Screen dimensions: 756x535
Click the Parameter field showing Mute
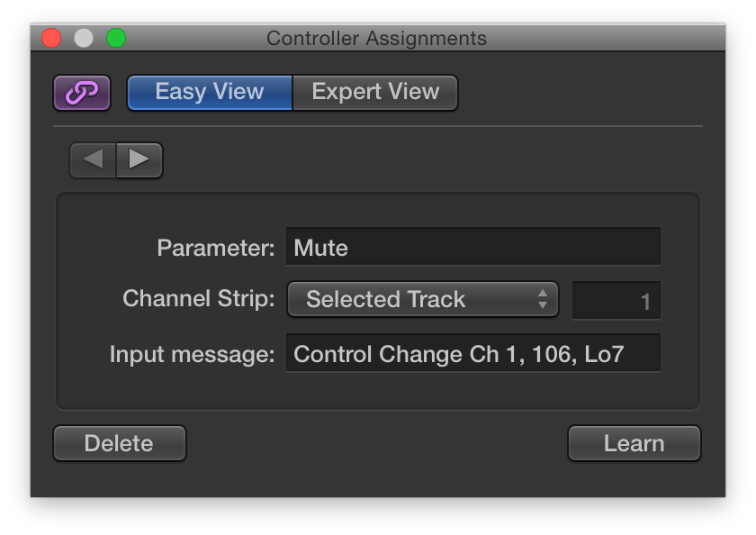[472, 246]
